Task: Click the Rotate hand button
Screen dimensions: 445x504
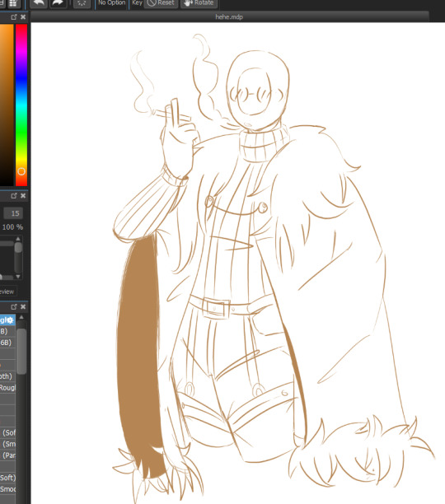Action: click(x=199, y=3)
